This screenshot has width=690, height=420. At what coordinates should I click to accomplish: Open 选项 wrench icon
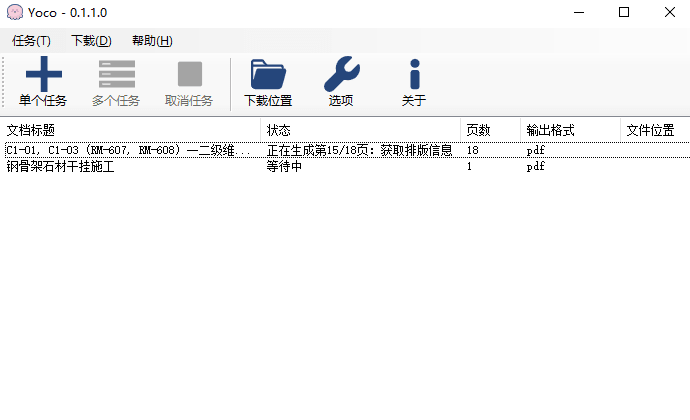(x=341, y=75)
